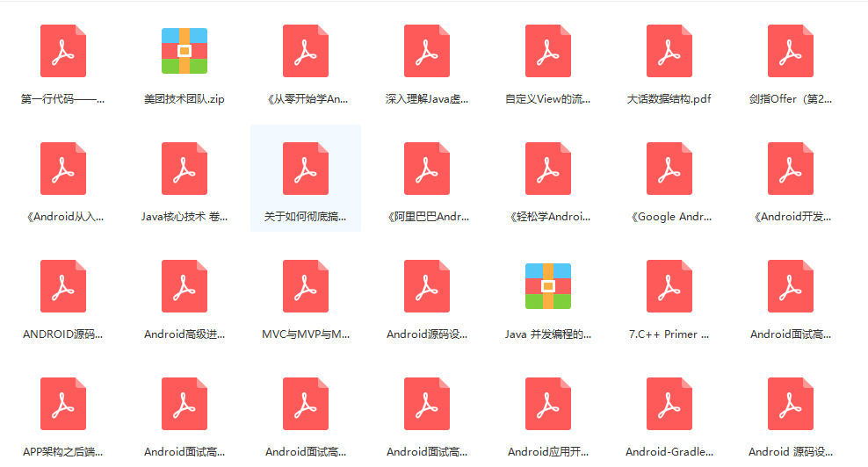Click the Android应用开... file name
The image size is (868, 467).
548,452
